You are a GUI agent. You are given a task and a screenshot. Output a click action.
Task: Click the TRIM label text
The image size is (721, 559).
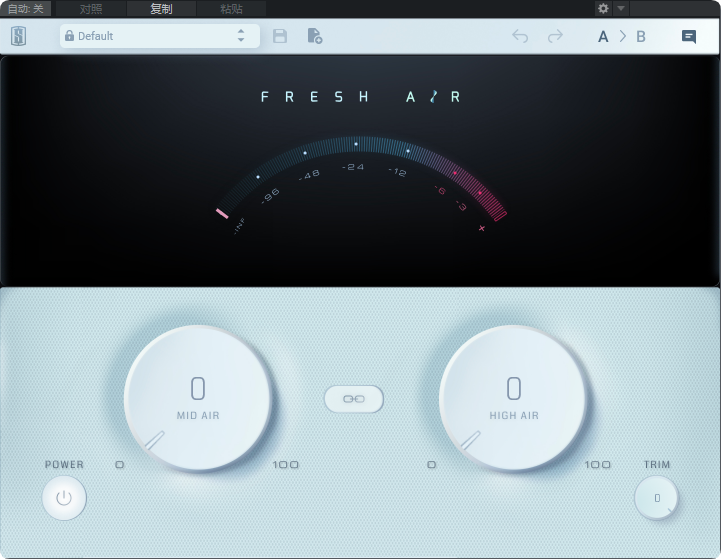click(657, 464)
